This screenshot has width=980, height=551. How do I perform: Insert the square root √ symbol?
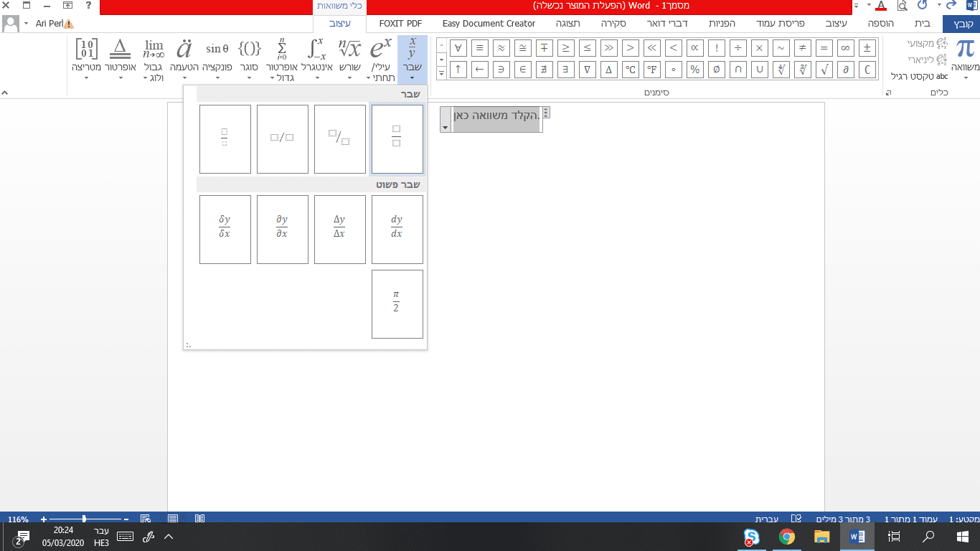pos(824,70)
